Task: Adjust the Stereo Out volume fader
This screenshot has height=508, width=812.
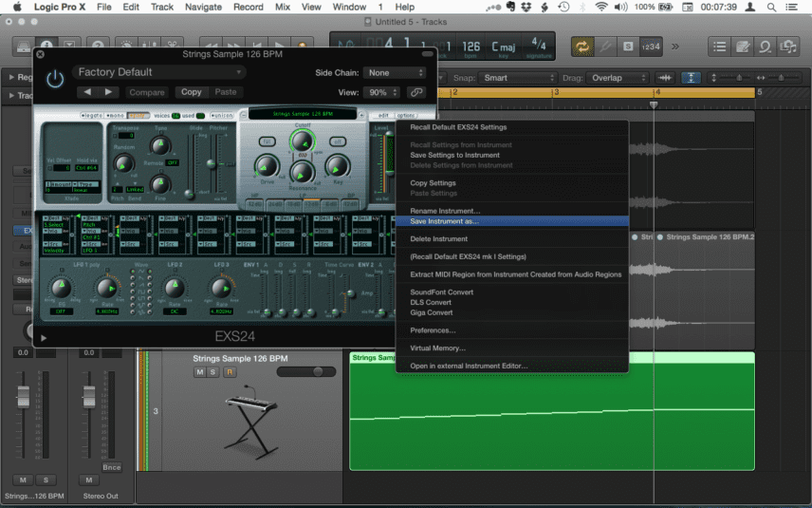Action: 89,397
